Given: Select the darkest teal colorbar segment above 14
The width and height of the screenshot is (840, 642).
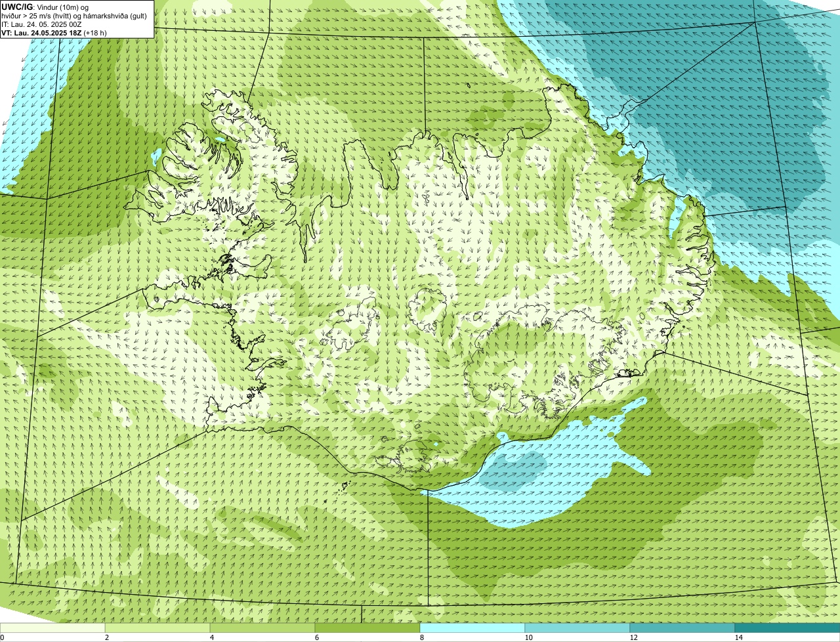Looking at the screenshot, I should [787, 628].
